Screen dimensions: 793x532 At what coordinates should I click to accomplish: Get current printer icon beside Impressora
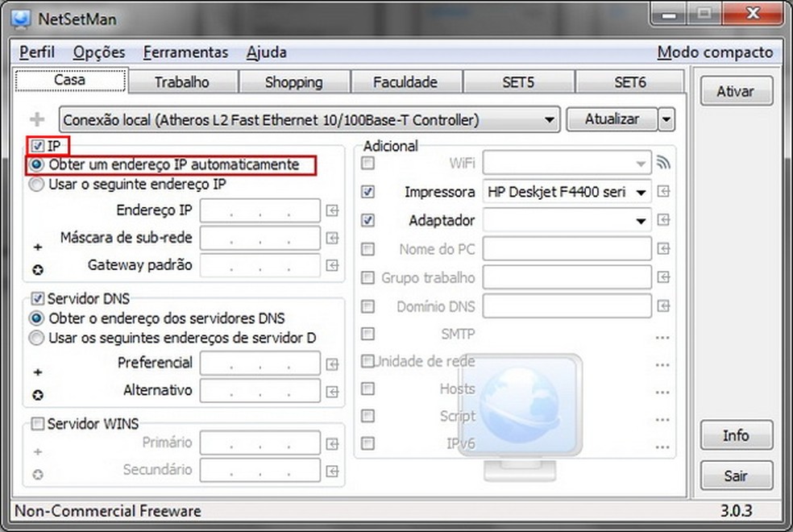(x=663, y=191)
